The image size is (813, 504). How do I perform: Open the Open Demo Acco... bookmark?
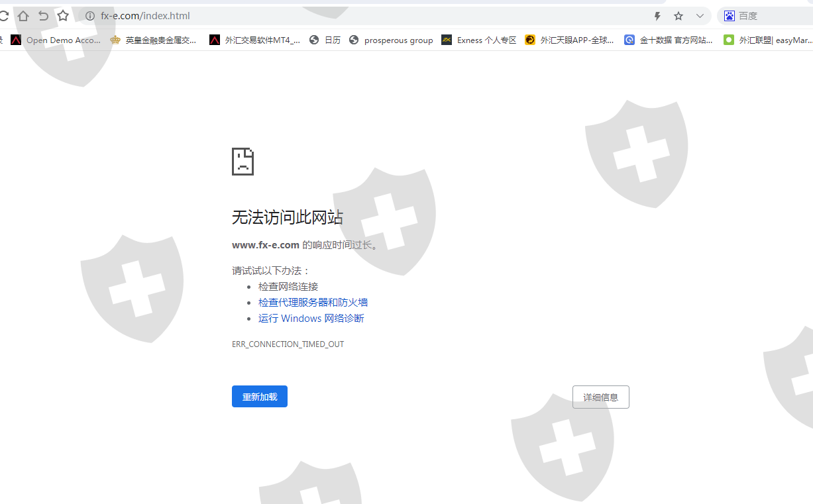(x=56, y=40)
